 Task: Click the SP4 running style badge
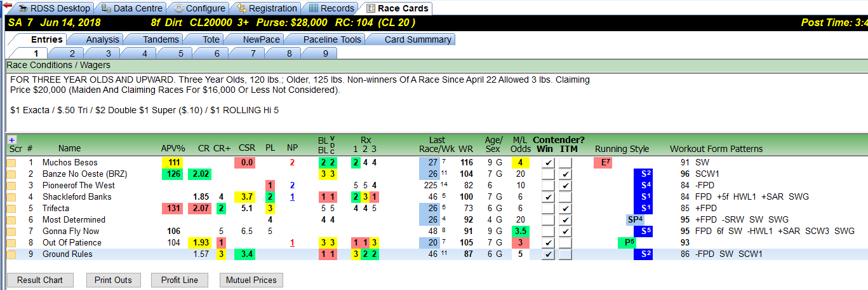coord(636,220)
